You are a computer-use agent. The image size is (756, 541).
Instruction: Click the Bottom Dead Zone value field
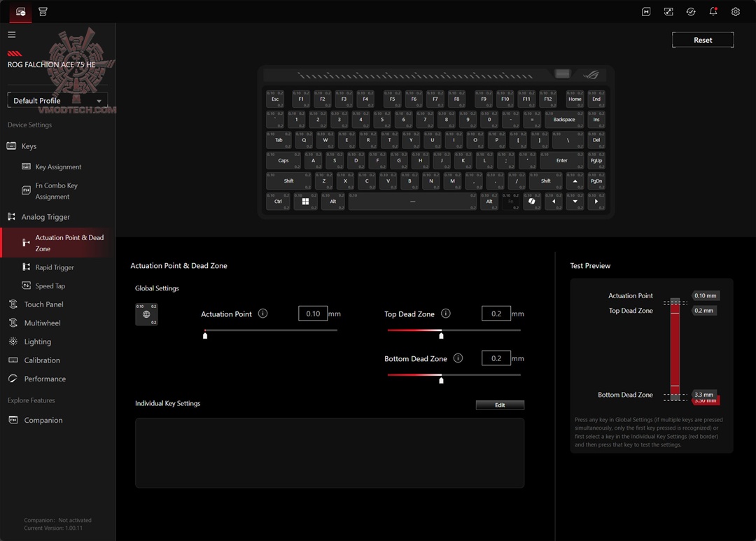(496, 358)
